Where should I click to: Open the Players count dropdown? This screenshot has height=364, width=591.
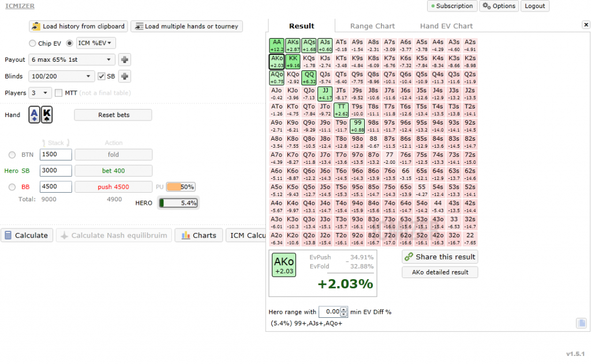click(x=40, y=93)
